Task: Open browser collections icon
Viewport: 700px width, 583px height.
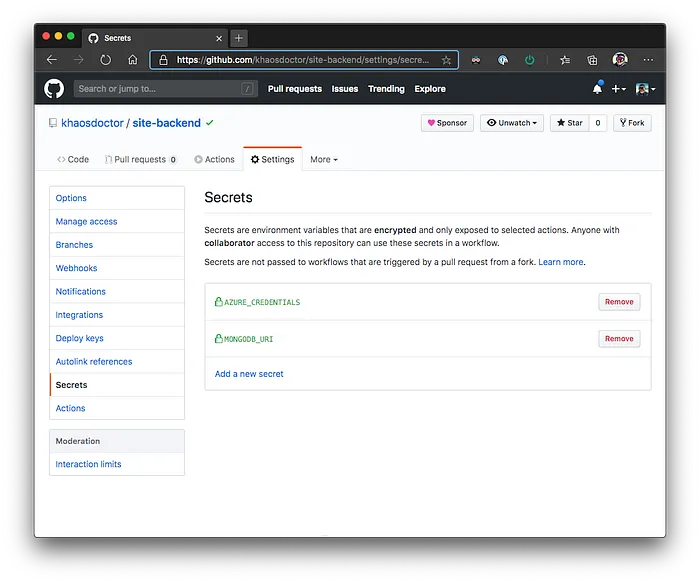Action: pyautogui.click(x=592, y=60)
